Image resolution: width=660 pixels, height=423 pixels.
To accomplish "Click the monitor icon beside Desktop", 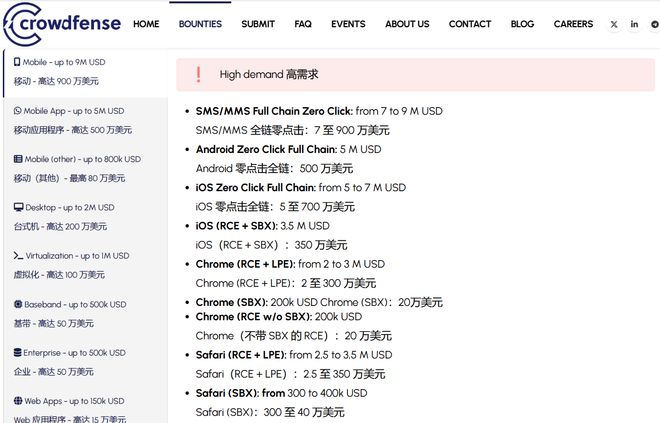I will [x=18, y=207].
